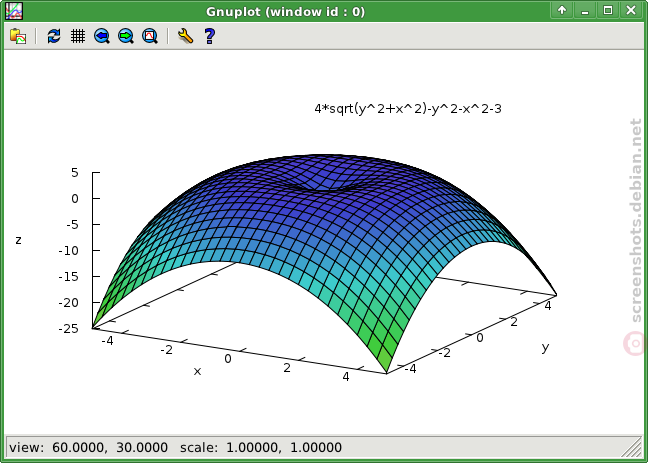Maximize the Gnuplot window

click(x=608, y=10)
